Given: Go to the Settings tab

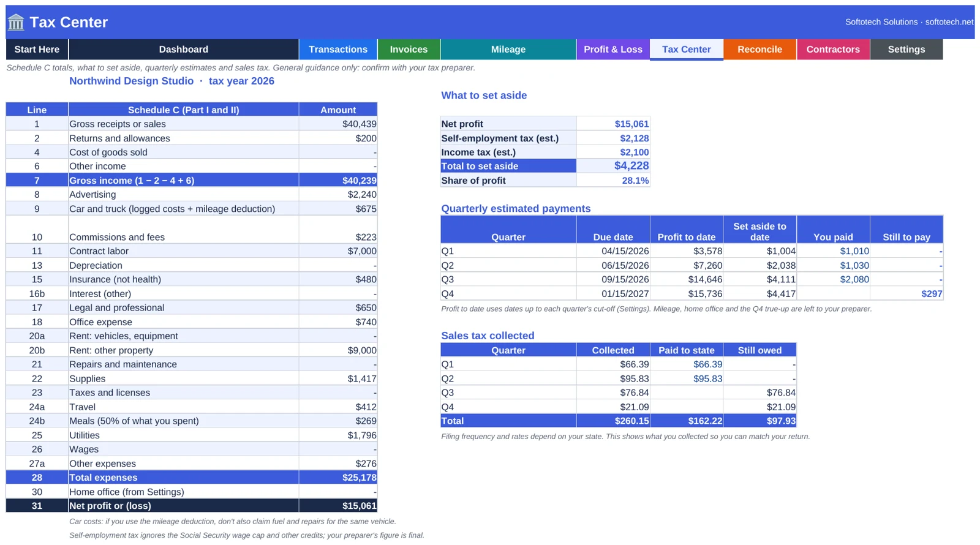Looking at the screenshot, I should tap(907, 50).
